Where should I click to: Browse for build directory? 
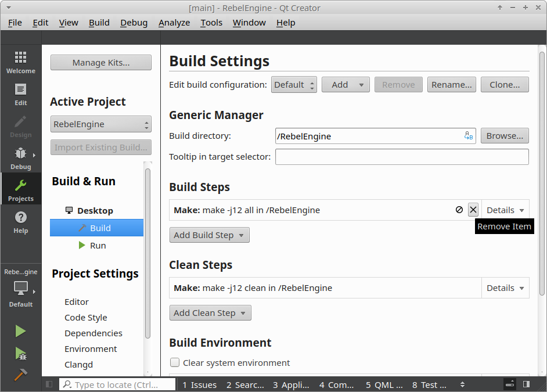[505, 136]
